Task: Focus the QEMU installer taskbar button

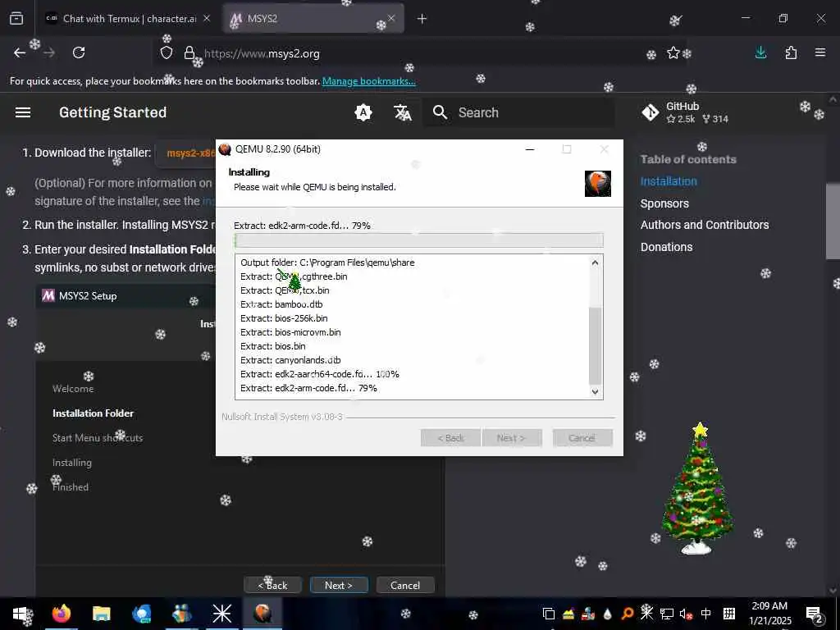Action: [x=262, y=614]
